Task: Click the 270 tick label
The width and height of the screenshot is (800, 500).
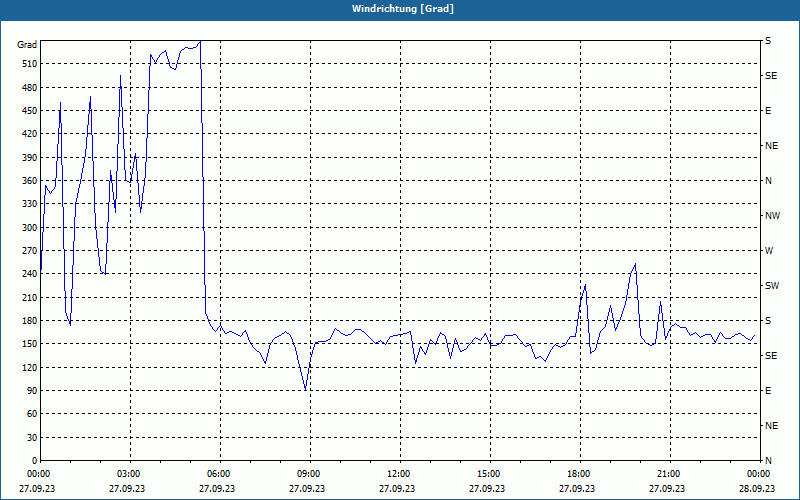Action: point(30,251)
